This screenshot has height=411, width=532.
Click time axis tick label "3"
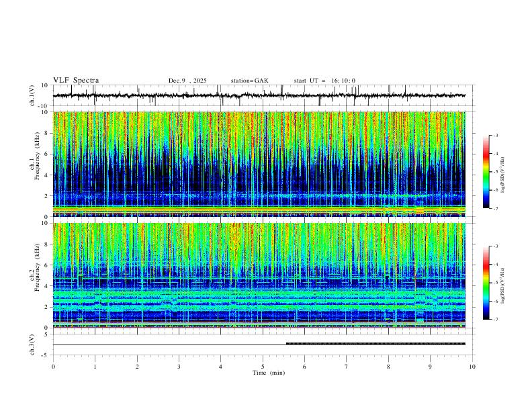[x=179, y=367]
